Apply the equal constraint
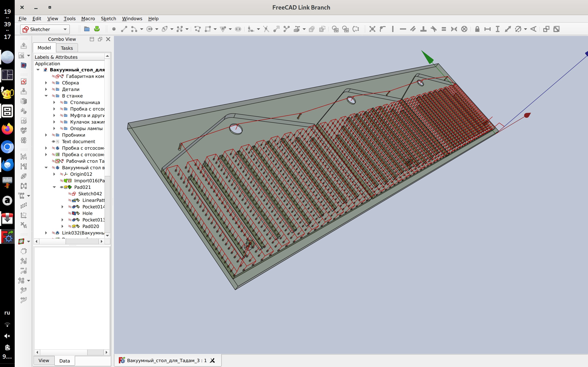The width and height of the screenshot is (588, 367). [x=444, y=29]
